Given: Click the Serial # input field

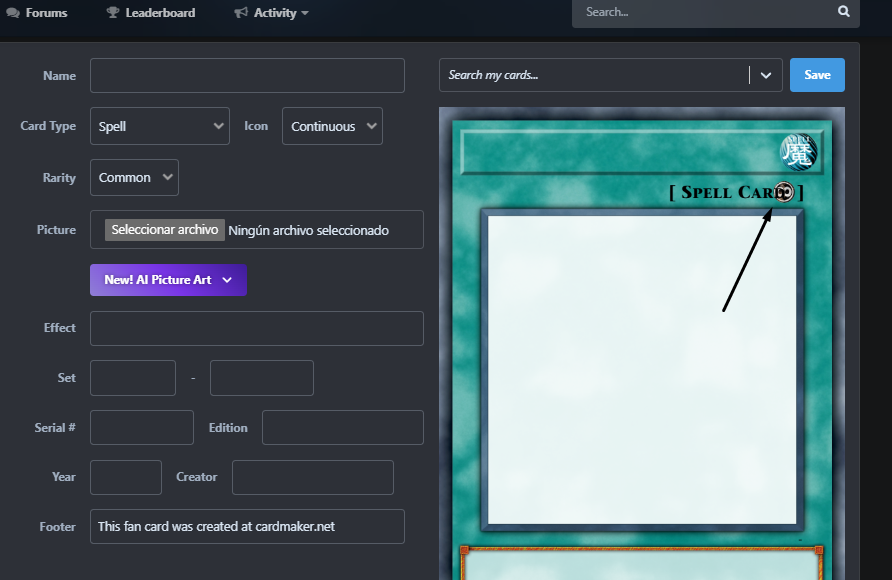Looking at the screenshot, I should [142, 428].
